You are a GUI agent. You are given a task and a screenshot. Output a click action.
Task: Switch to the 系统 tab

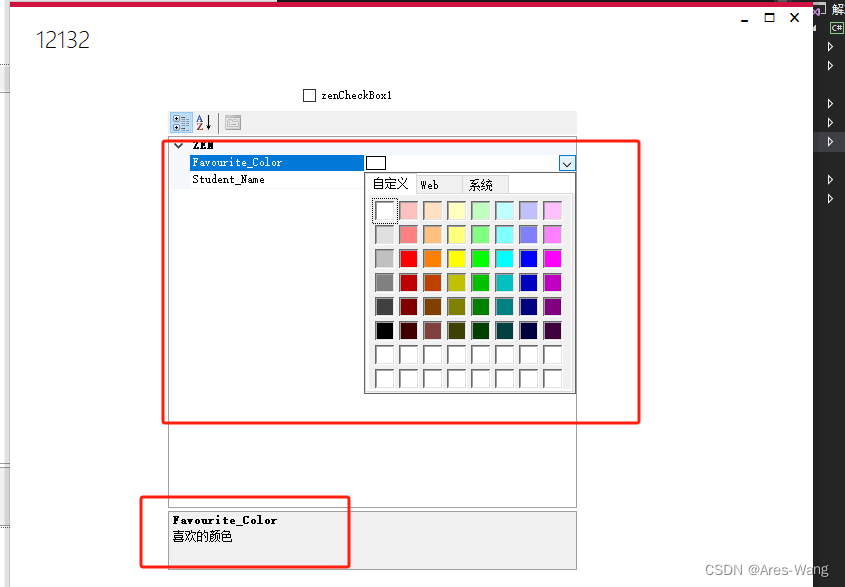482,184
